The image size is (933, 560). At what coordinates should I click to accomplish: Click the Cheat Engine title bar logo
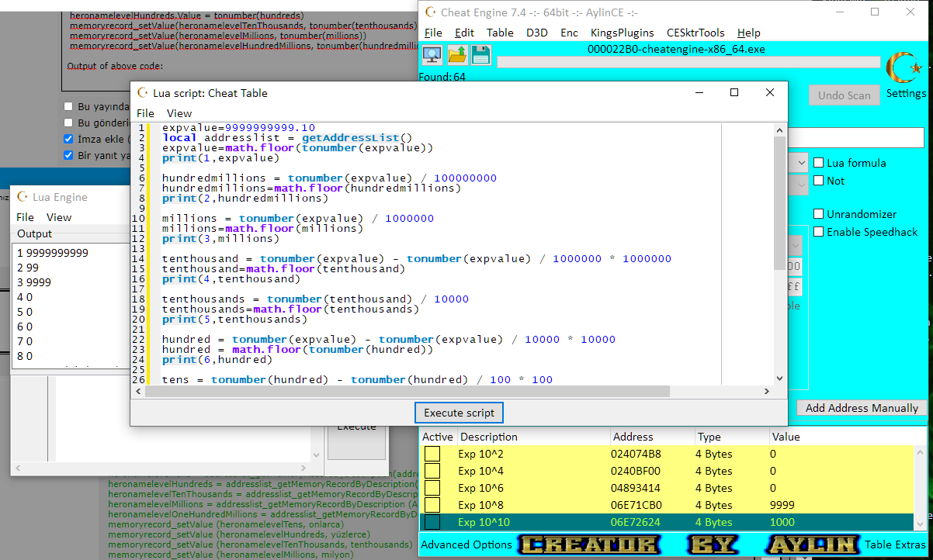pyautogui.click(x=430, y=12)
